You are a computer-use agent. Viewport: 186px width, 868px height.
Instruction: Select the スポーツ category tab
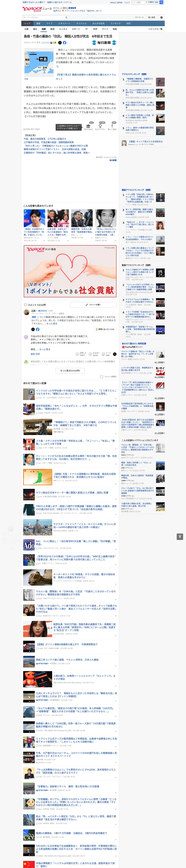76,29
